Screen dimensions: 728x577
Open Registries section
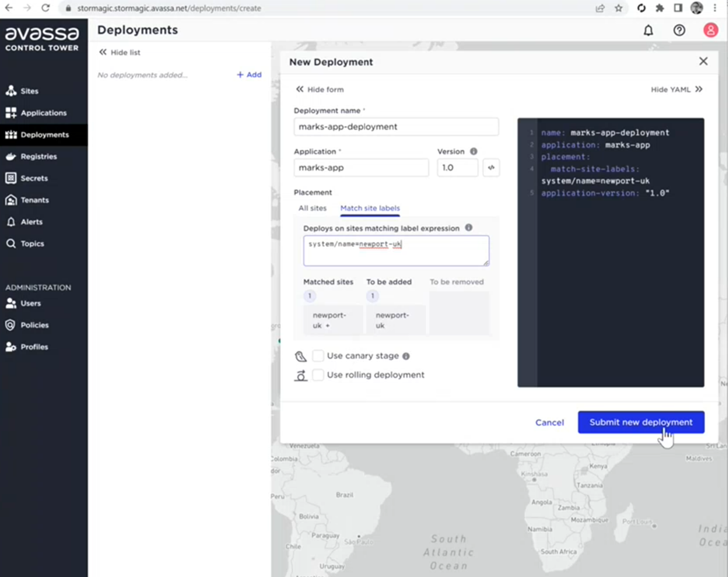[x=31, y=156]
